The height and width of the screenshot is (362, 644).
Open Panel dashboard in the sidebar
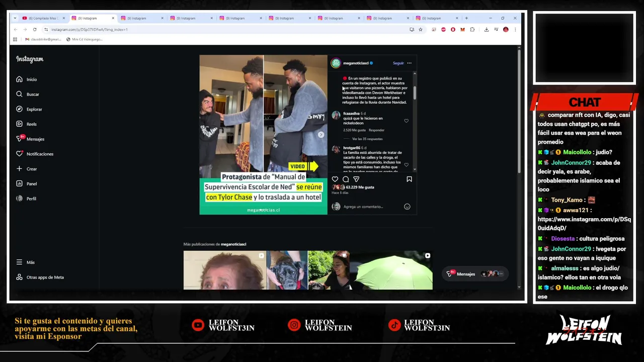coord(27,184)
